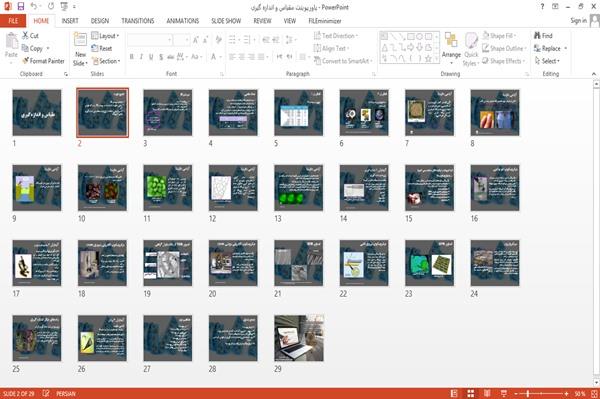Open the Ribbon Display Options icon
This screenshot has width=600, height=399.
(555, 7)
